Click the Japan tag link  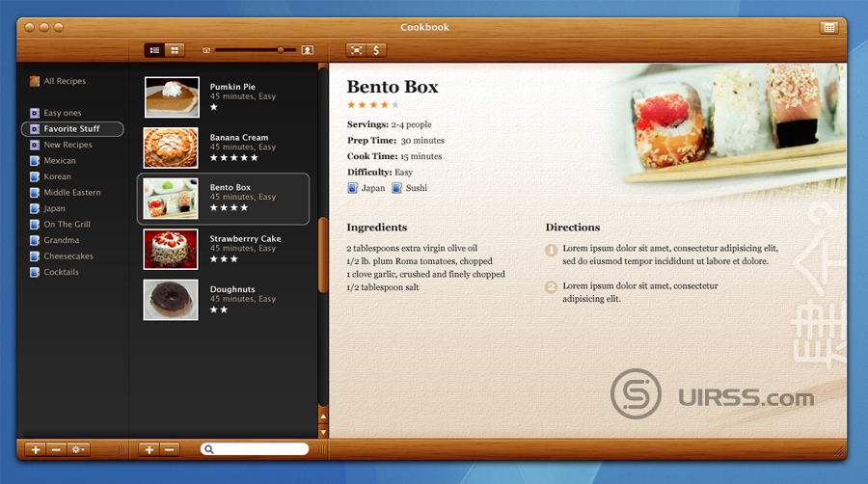(372, 188)
